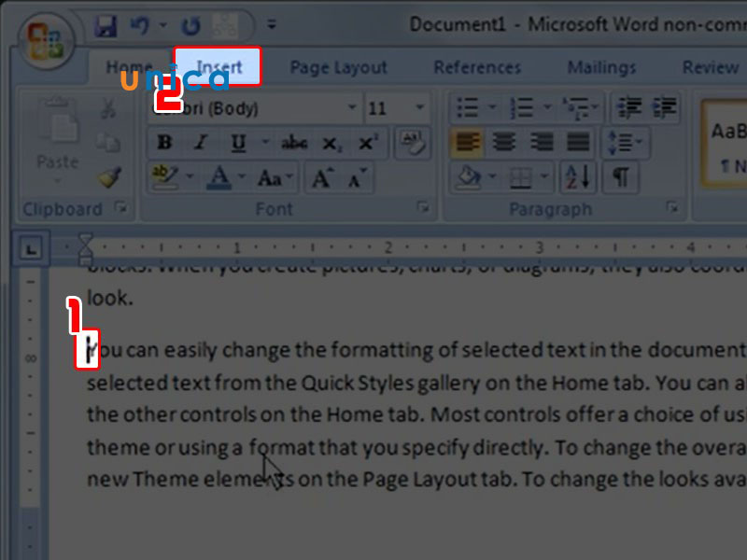Open the Mailings tab
Viewport: 747px width, 560px height.
[601, 67]
